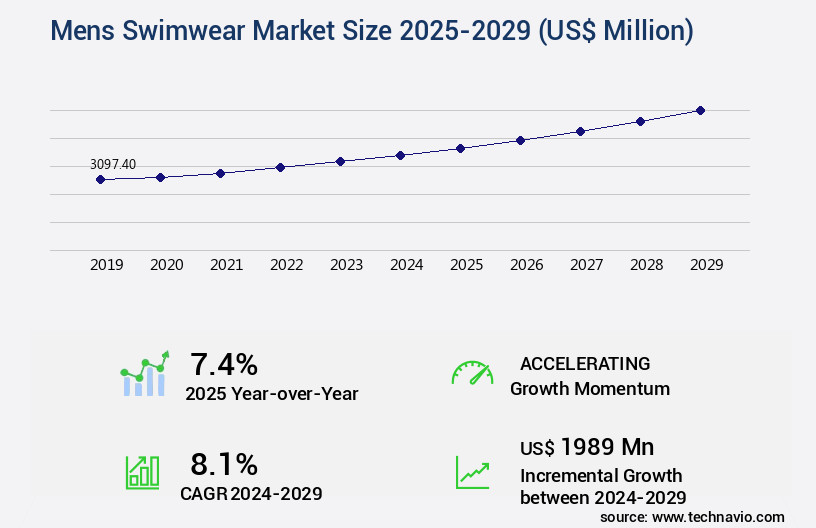816x528 pixels.
Task: Click the 2029 data point on chart
Action: coord(700,110)
